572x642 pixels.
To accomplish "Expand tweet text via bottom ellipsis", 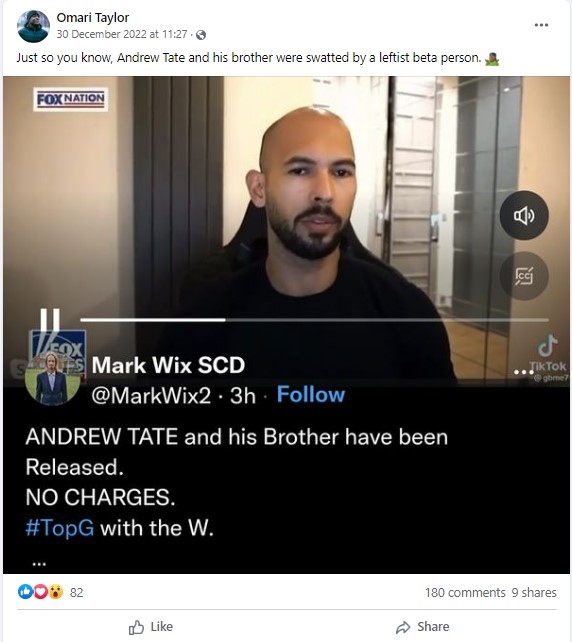I will [39, 564].
